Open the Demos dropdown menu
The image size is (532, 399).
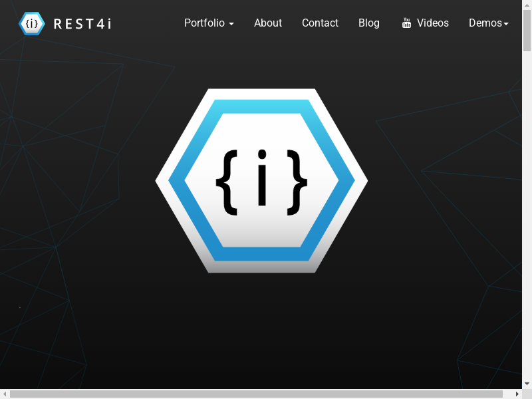point(485,23)
